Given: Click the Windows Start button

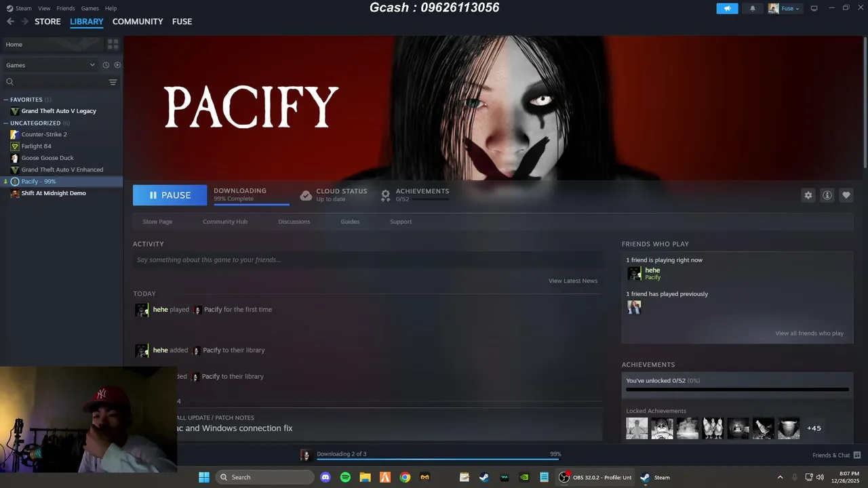Looking at the screenshot, I should pos(204,477).
